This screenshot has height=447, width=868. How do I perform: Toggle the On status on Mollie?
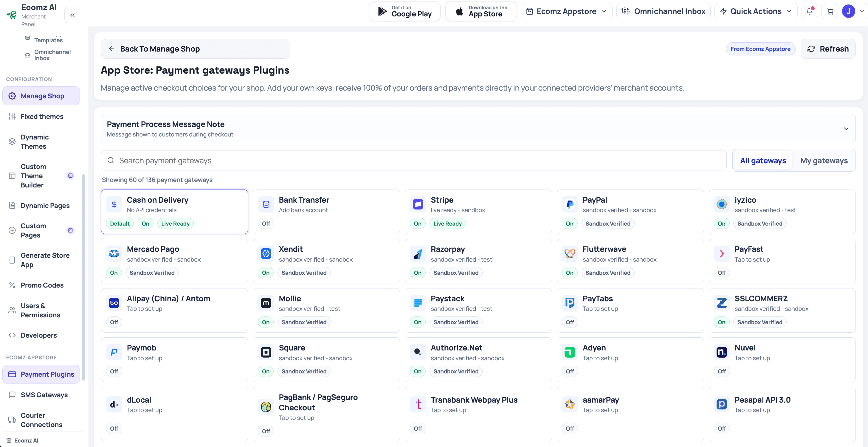266,322
